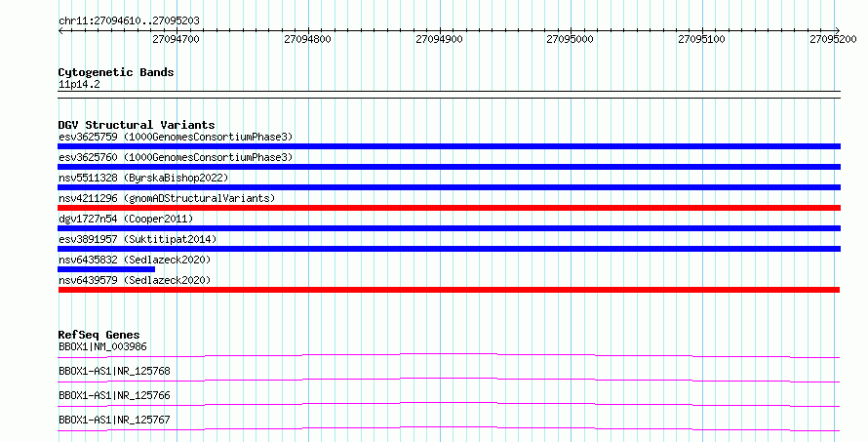Click the nsv4211296 red variant bar
868x442 pixels.
[x=449, y=208]
